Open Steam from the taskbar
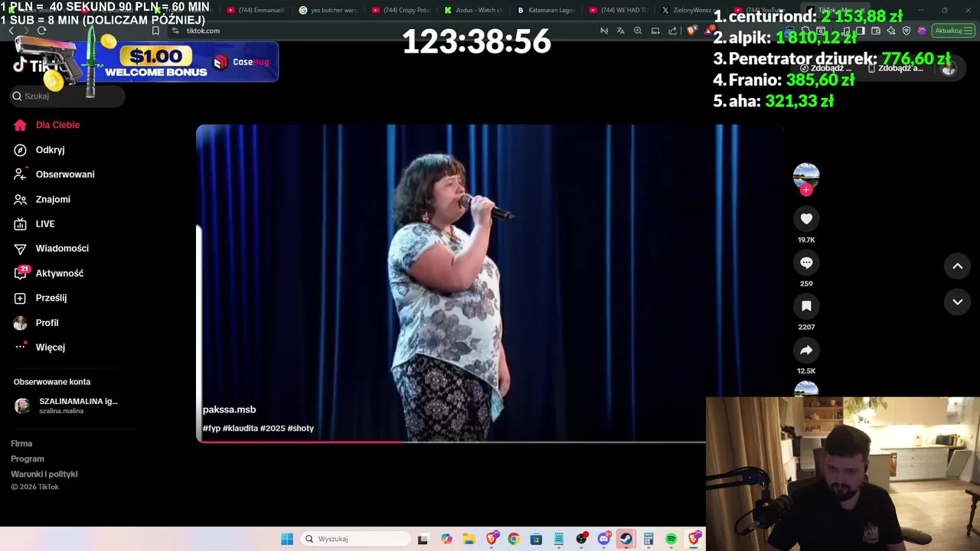Screen dimensions: 980x551 tap(626, 539)
